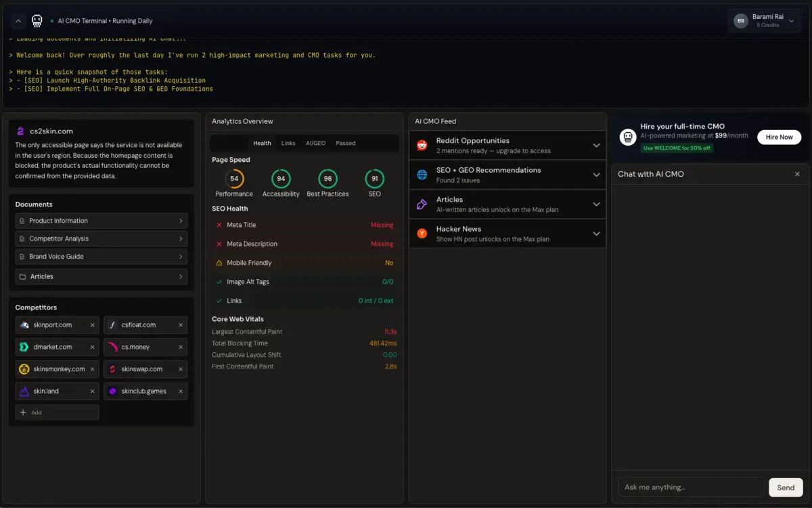Click the Hacker News Y icon

(x=422, y=233)
